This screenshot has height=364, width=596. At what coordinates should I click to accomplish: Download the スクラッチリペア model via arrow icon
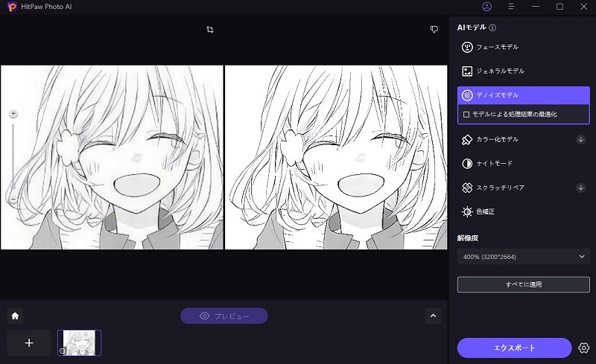581,188
